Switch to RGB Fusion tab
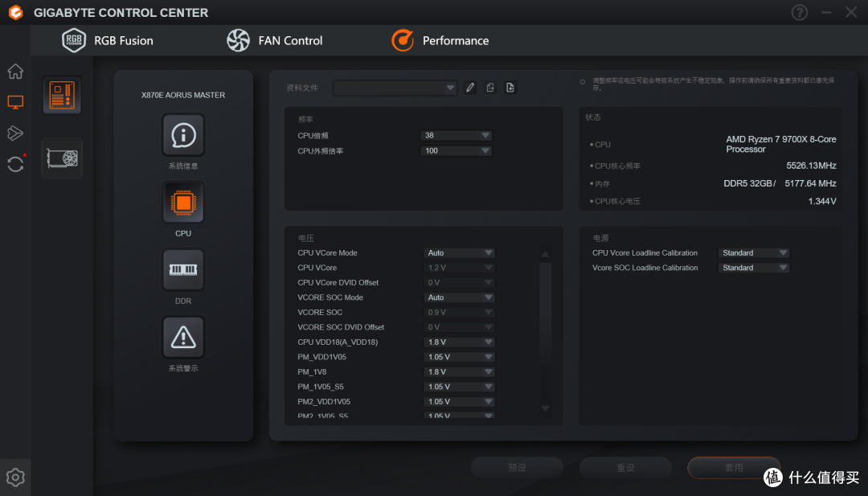The image size is (868, 496). click(124, 40)
